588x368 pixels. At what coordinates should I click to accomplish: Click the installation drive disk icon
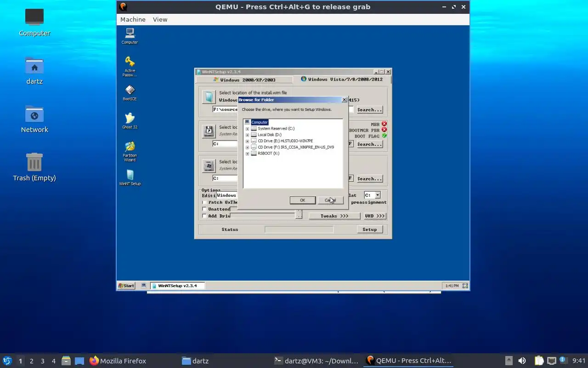click(209, 166)
